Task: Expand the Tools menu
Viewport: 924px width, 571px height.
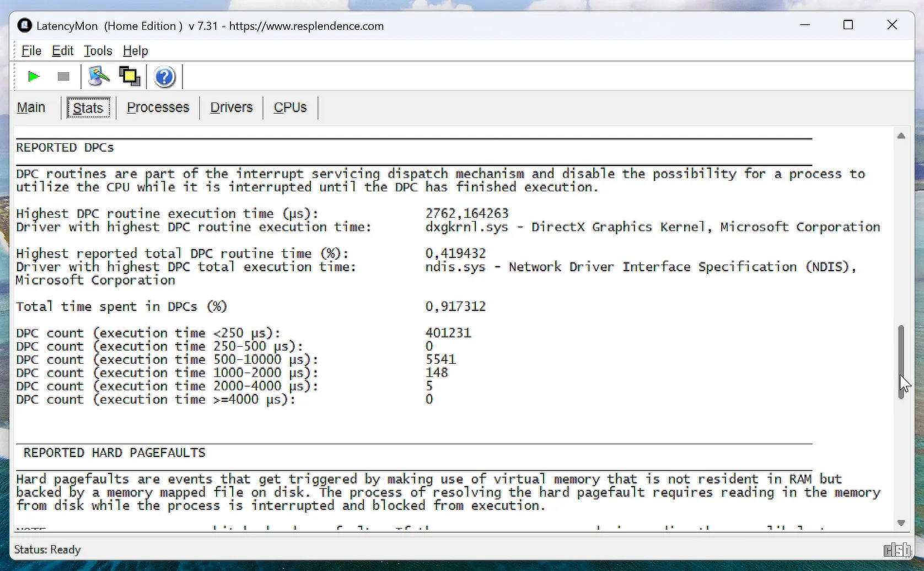Action: [x=98, y=51]
